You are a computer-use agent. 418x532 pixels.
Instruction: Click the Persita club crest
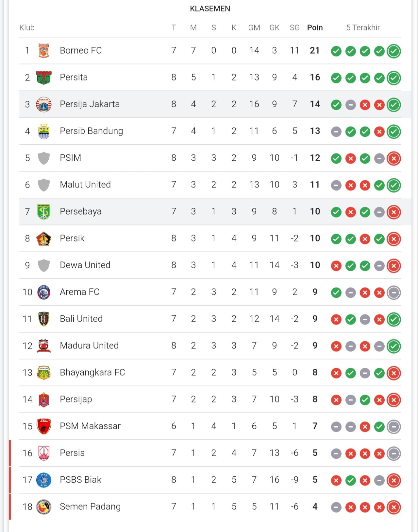pyautogui.click(x=43, y=78)
